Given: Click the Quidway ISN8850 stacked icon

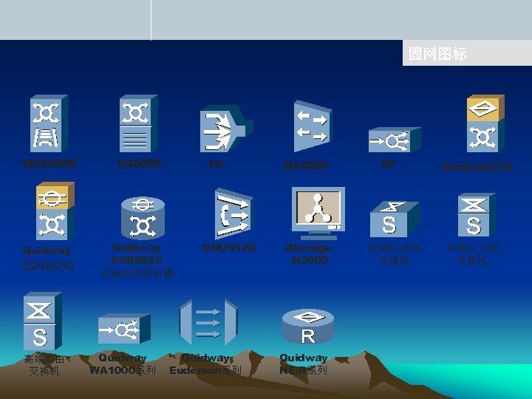Looking at the screenshot, I should pos(55,211).
